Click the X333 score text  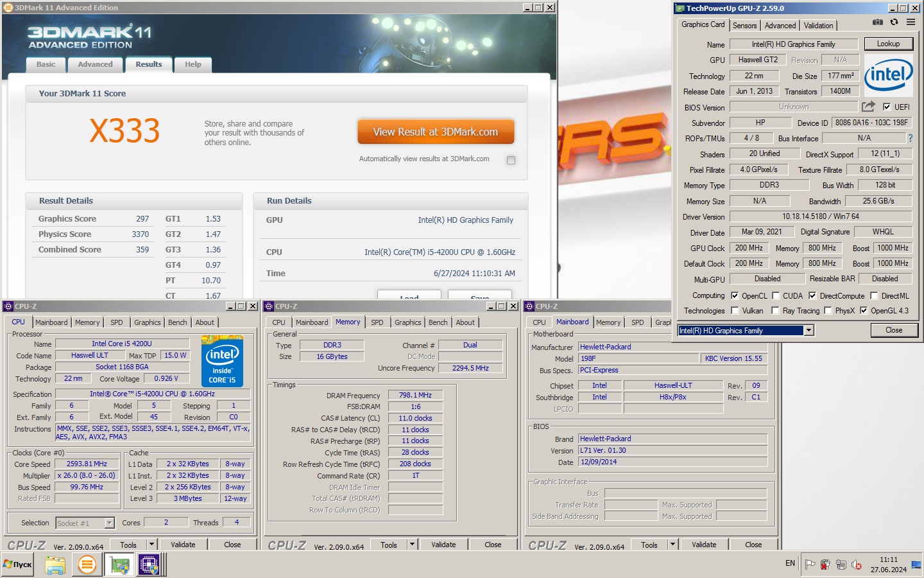point(124,131)
